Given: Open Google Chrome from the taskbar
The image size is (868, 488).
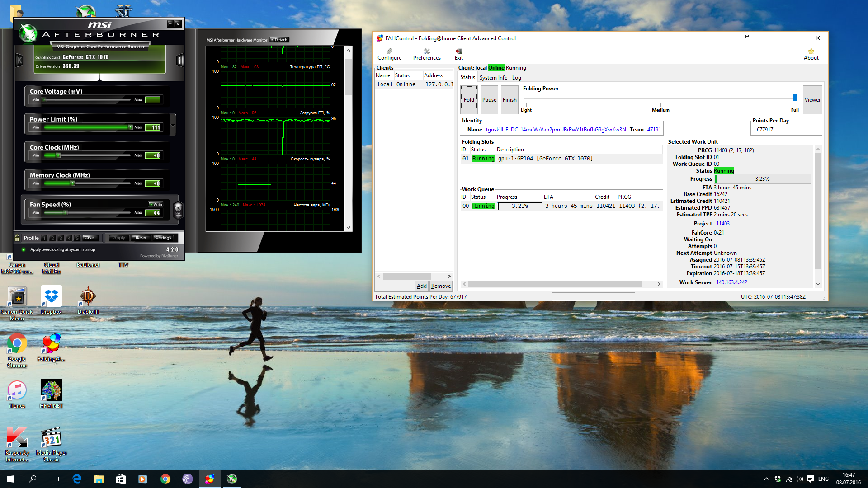Looking at the screenshot, I should pos(165,479).
